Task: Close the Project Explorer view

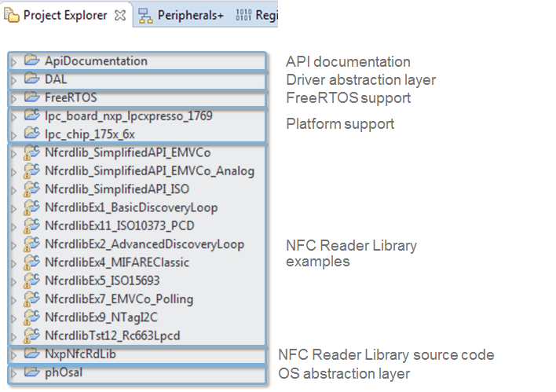Action: coord(120,15)
